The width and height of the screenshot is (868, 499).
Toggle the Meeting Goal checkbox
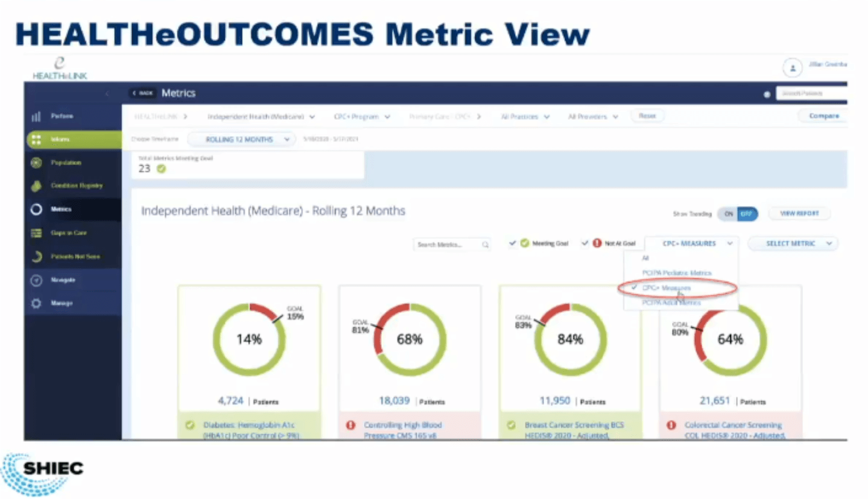[512, 243]
